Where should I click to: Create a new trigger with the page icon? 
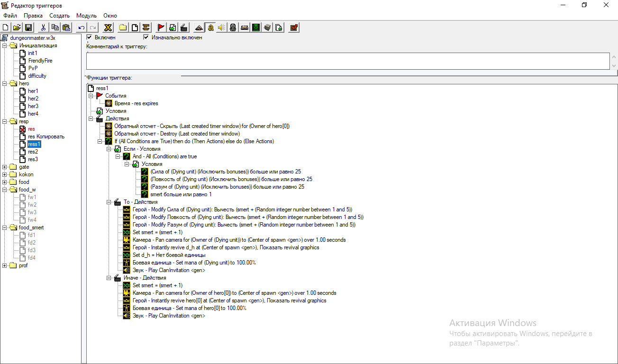click(x=135, y=27)
